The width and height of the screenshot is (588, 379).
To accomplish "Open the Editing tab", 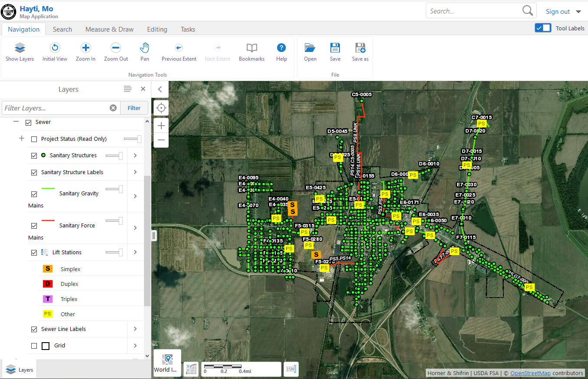I will pyautogui.click(x=157, y=29).
